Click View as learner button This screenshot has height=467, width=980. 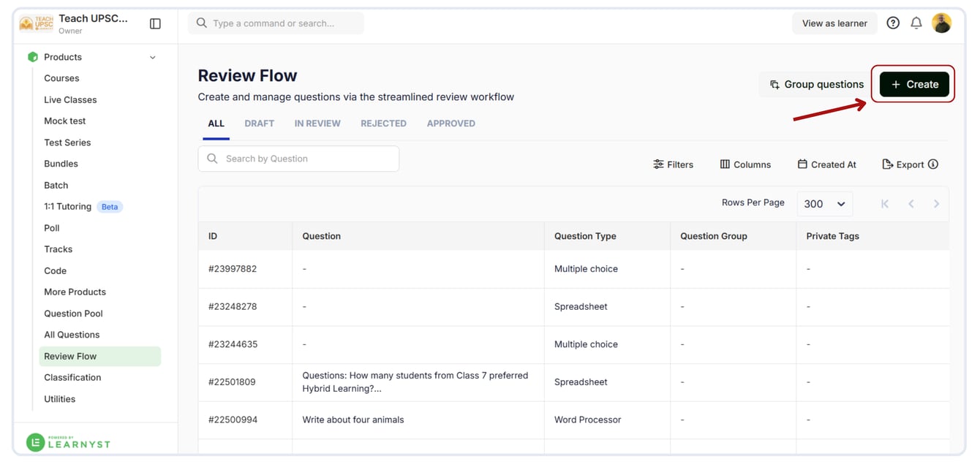(x=834, y=23)
